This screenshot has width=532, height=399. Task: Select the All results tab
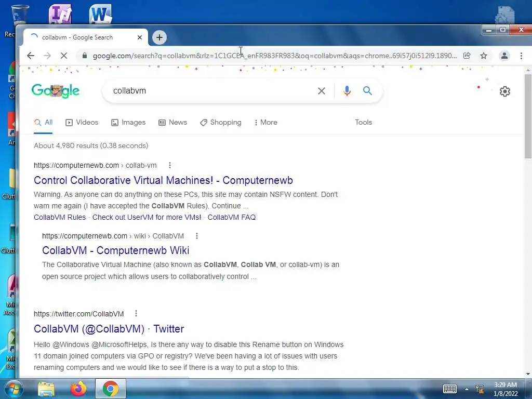click(44, 123)
